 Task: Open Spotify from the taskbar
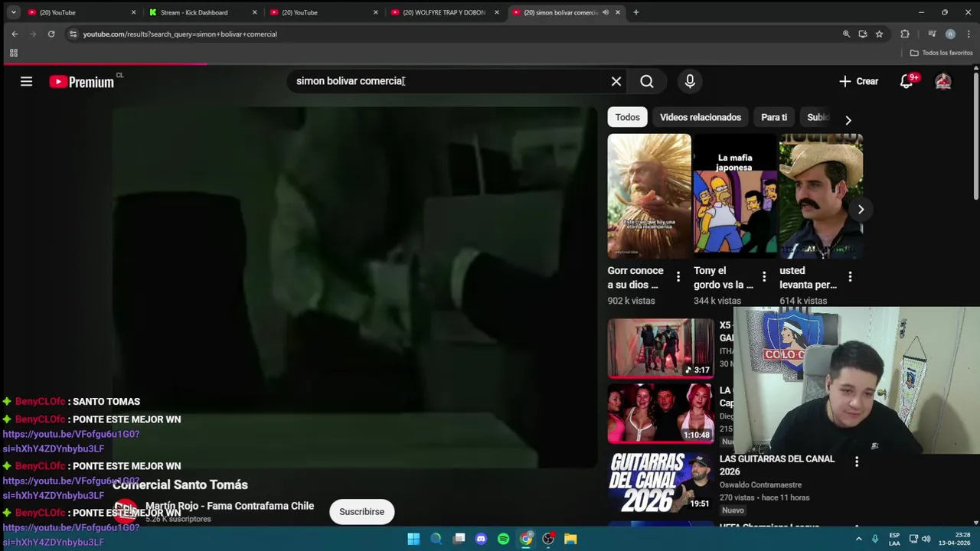click(503, 539)
